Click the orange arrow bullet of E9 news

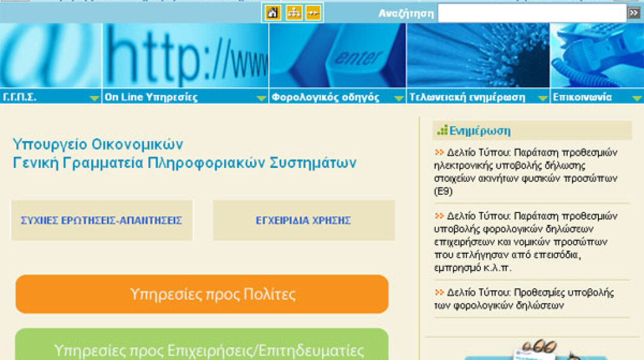(x=439, y=152)
